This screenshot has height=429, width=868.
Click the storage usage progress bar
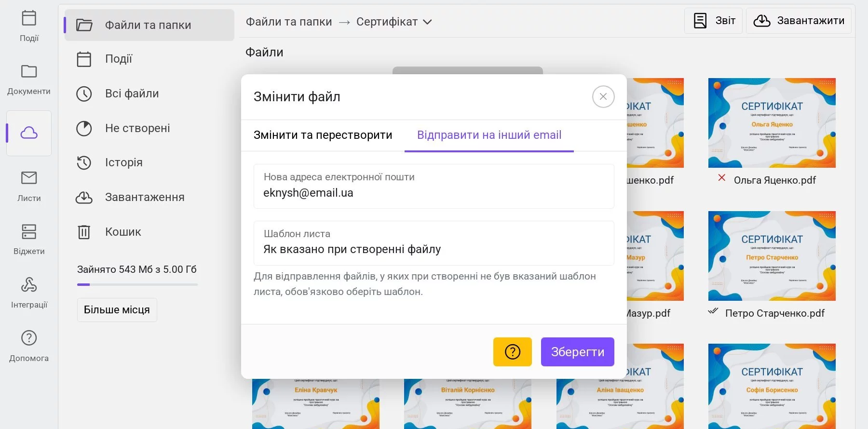pos(137,285)
